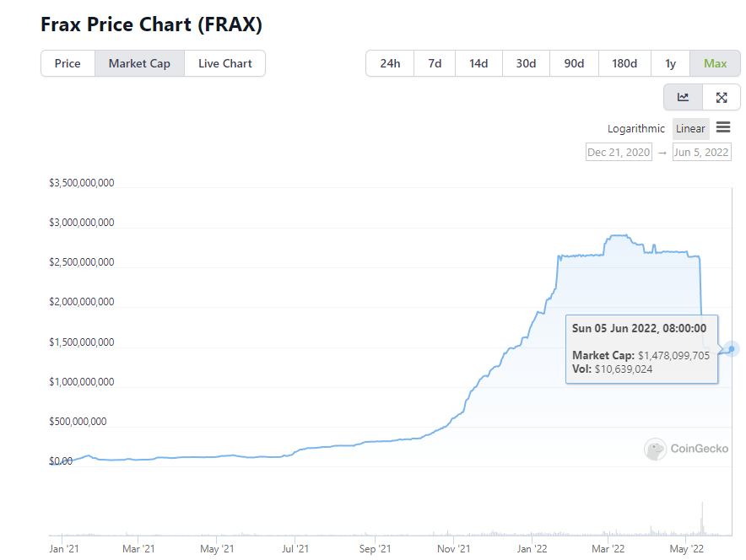Select the 7d range button

(x=434, y=63)
